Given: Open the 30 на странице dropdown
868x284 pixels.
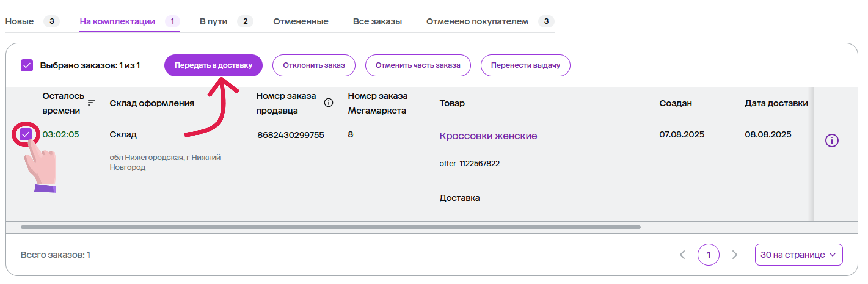Looking at the screenshot, I should [798, 255].
